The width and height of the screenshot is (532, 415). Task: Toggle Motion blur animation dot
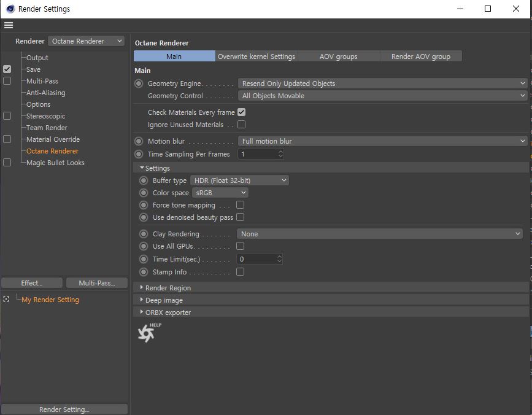pos(139,141)
